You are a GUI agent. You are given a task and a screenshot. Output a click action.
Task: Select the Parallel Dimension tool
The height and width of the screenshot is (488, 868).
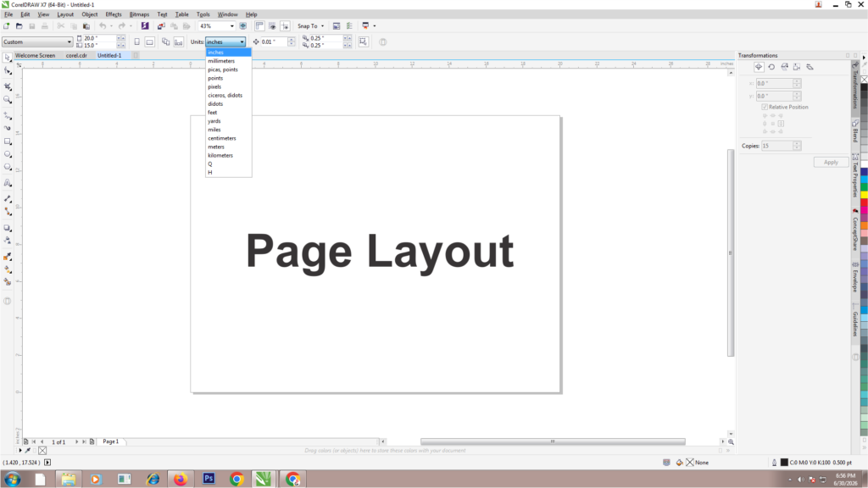click(7, 198)
